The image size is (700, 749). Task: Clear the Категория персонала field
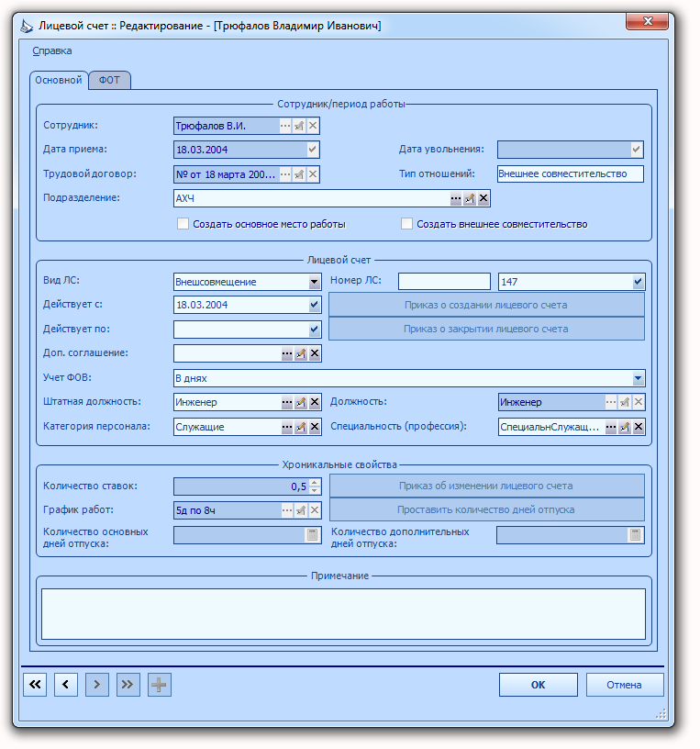coord(314,427)
